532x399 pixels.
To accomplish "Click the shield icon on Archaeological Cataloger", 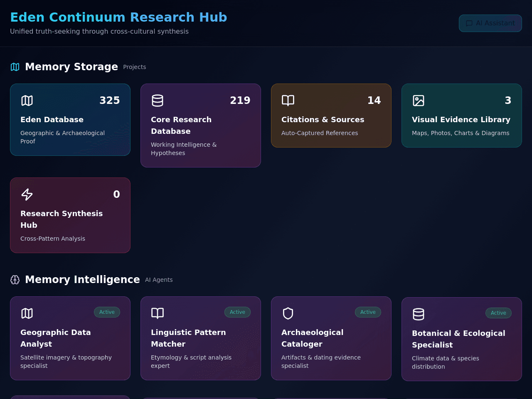I will 288,313.
